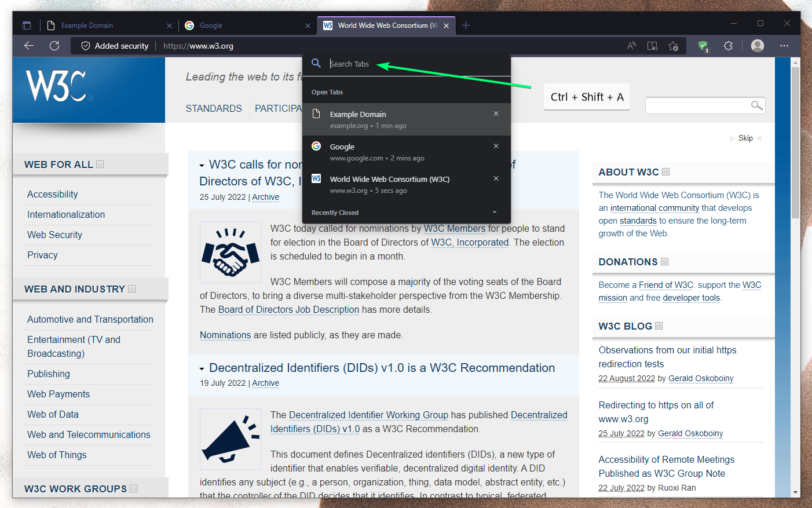This screenshot has width=812, height=508.
Task: Click the W3C site search magnifier
Action: coord(756,105)
